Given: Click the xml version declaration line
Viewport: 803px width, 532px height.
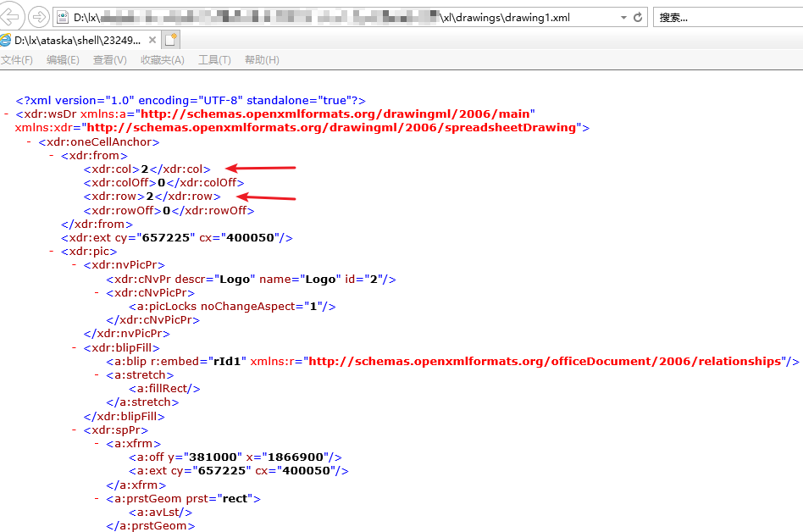Looking at the screenshot, I should point(191,100).
